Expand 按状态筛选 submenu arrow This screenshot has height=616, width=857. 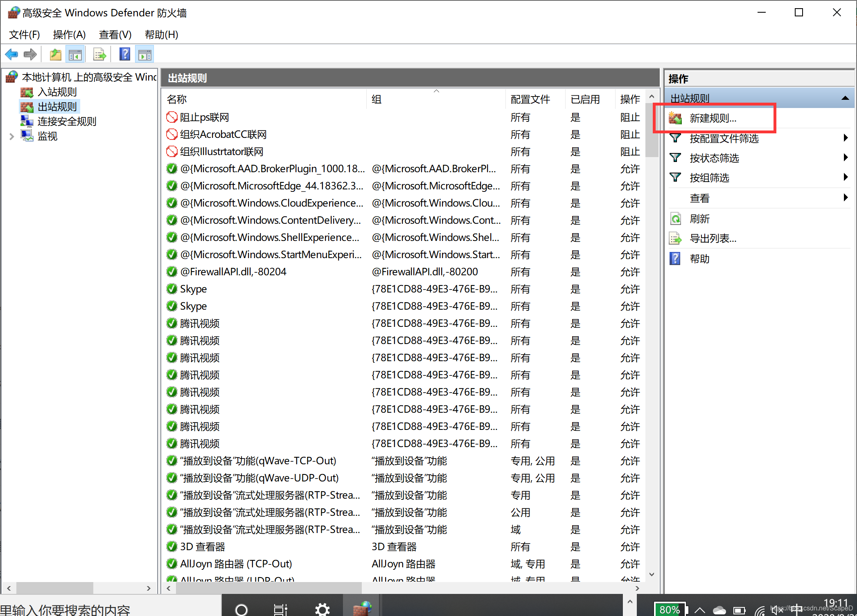[846, 157]
